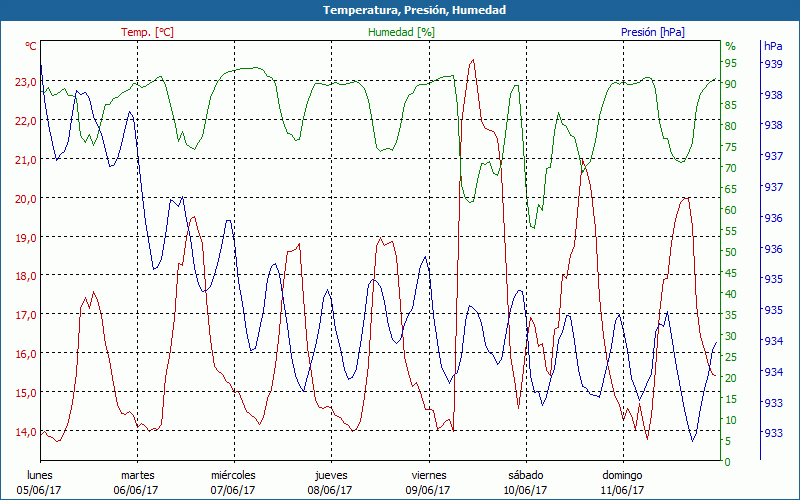This screenshot has width=800, height=500.
Task: Click the hPa unit above pressure axis
Action: tap(773, 46)
